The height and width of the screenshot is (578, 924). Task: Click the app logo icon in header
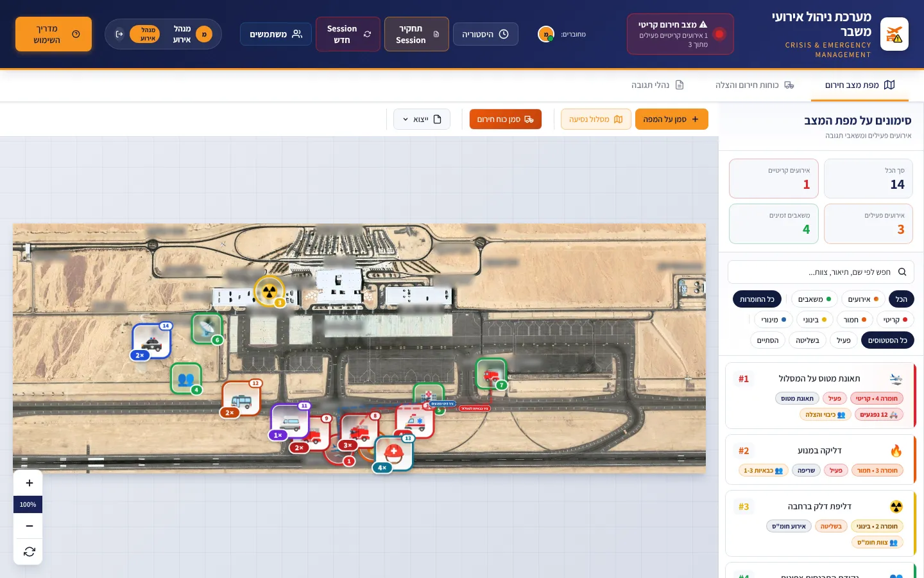point(894,34)
